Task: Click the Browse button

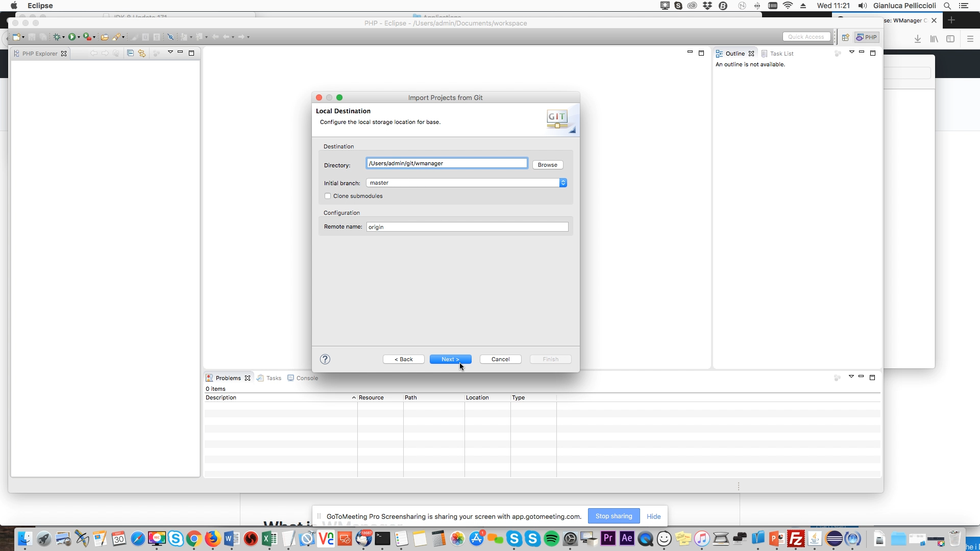Action: coord(547,165)
